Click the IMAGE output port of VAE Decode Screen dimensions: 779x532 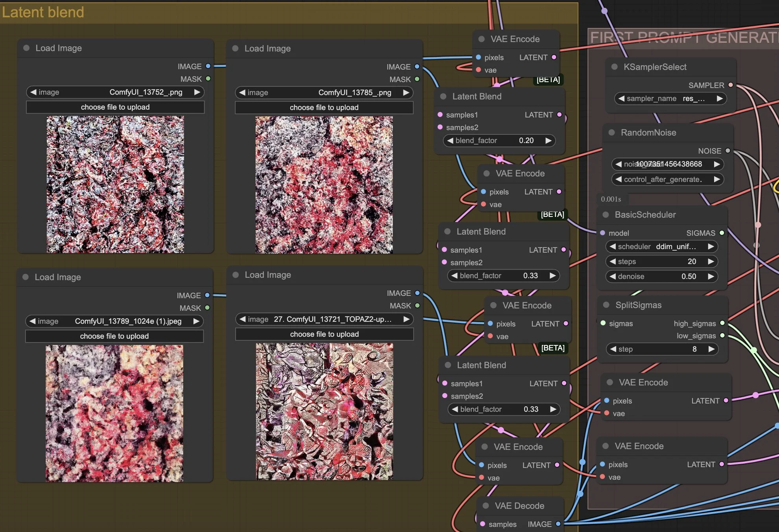558,524
